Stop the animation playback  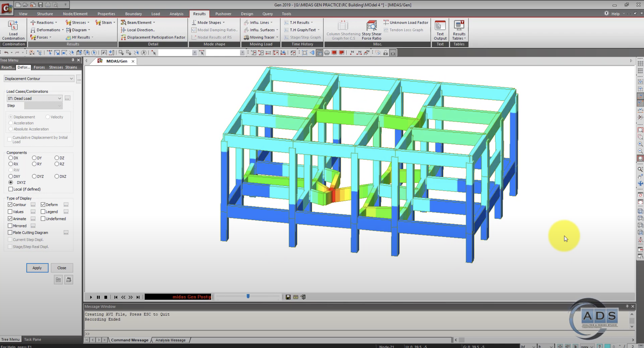click(x=106, y=297)
